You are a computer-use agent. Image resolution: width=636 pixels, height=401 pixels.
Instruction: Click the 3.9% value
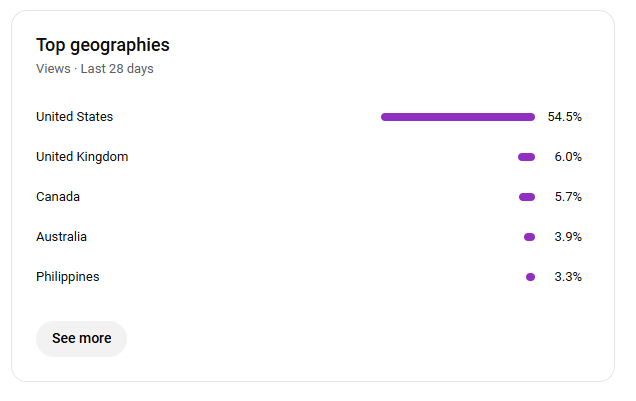[x=568, y=237]
